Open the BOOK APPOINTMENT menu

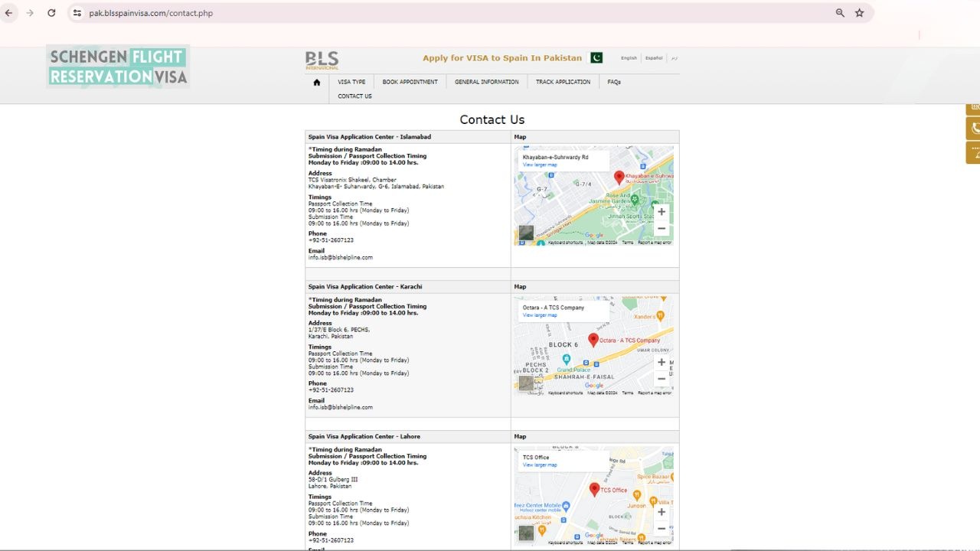click(410, 82)
